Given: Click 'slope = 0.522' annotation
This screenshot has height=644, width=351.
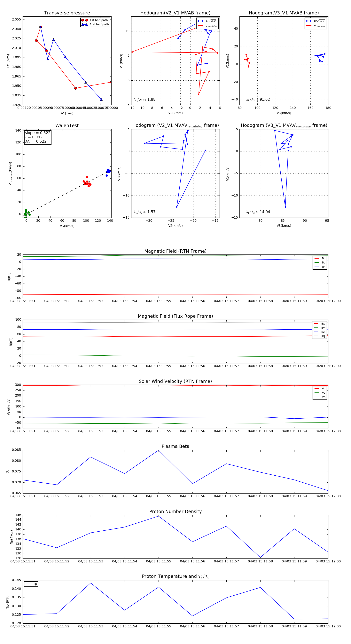Looking at the screenshot, I should tap(38, 133).
